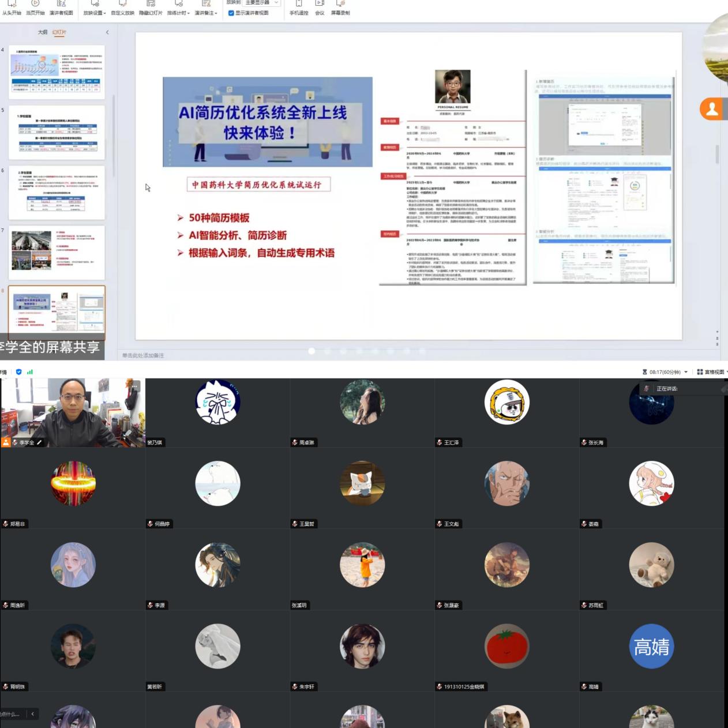Open 排练计时 dropdown menu
Image resolution: width=728 pixels, height=728 pixels.
point(178,12)
